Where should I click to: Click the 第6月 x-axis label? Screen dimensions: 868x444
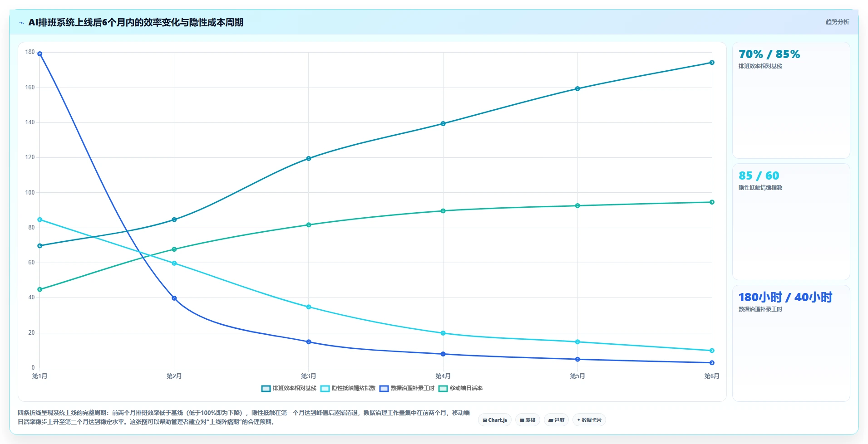(x=712, y=376)
